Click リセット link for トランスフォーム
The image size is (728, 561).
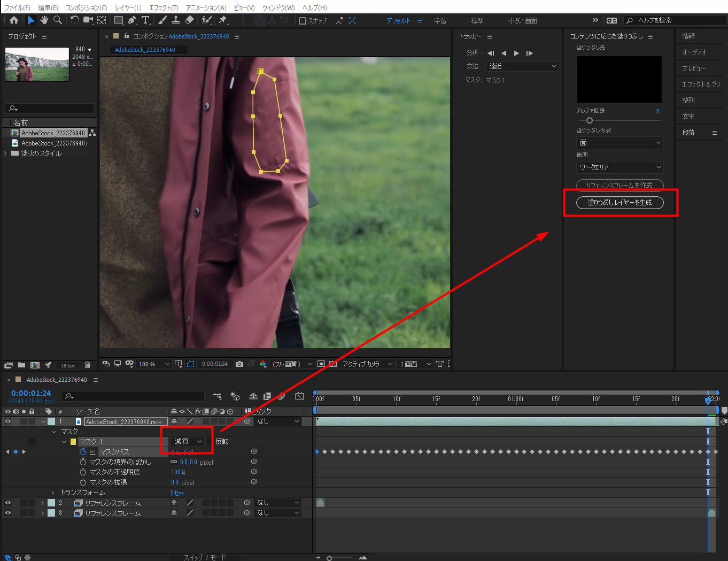point(177,493)
